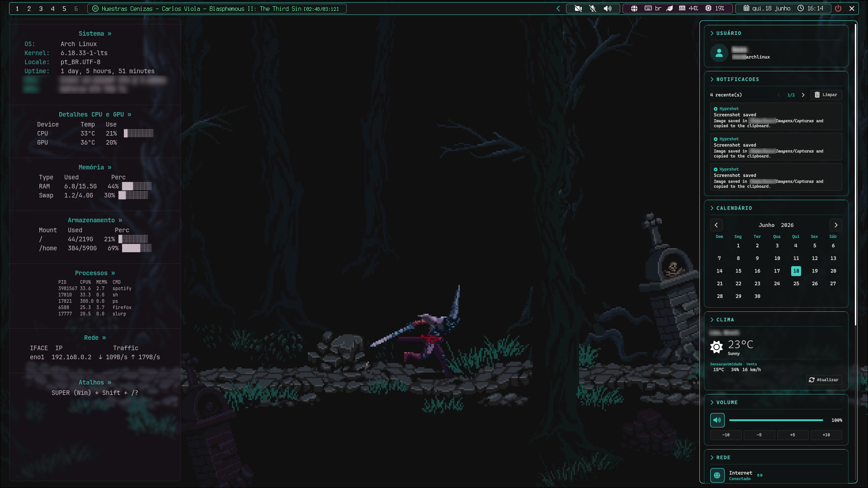Adjust the volume slider track
This screenshot has width=868, height=488.
(776, 420)
